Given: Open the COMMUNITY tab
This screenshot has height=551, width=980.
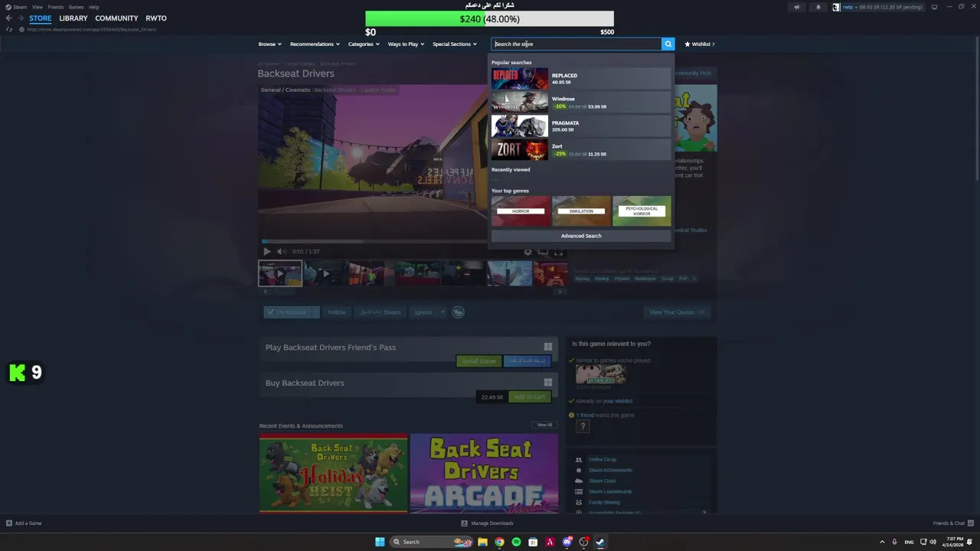Looking at the screenshot, I should (x=116, y=18).
